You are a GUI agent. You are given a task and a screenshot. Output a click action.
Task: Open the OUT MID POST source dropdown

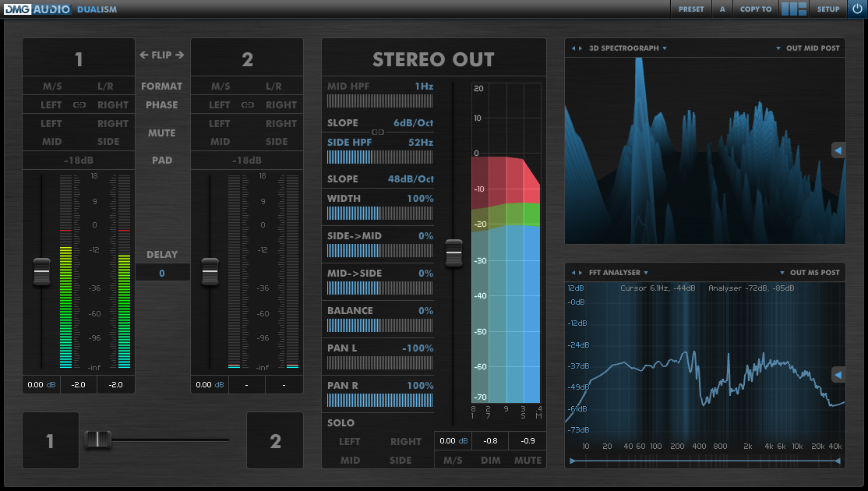point(809,48)
